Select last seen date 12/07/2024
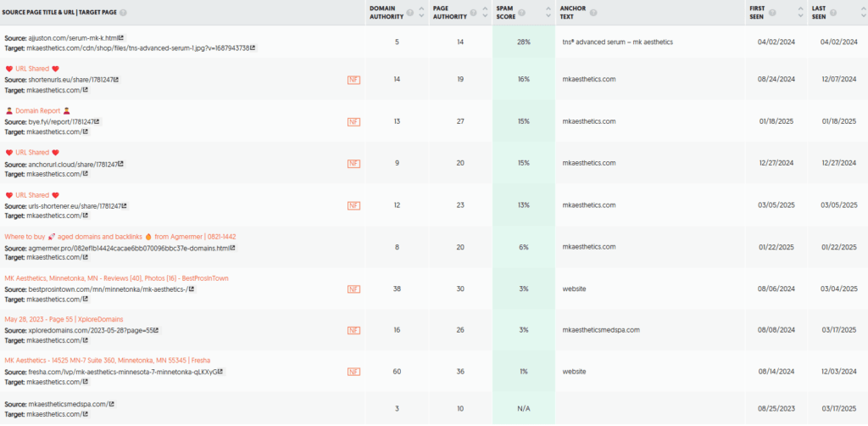Image resolution: width=868 pixels, height=426 pixels. 838,80
